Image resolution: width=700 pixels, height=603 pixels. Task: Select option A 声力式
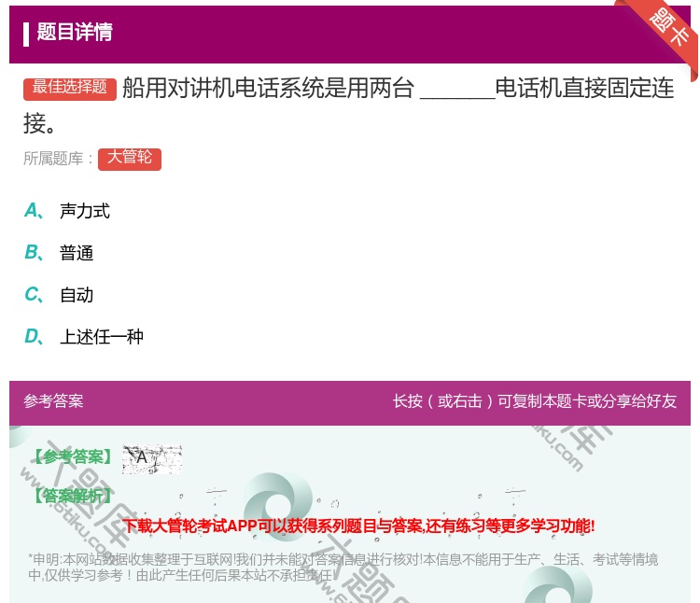84,211
